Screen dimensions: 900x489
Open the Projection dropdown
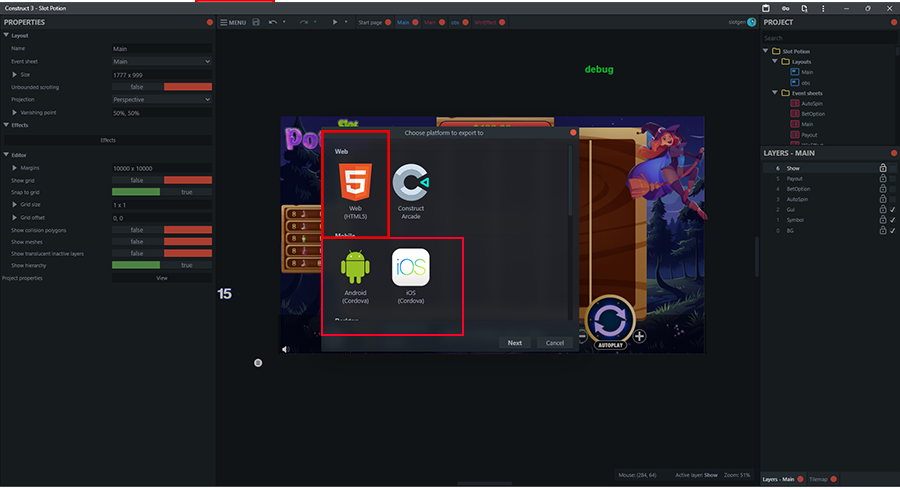pyautogui.click(x=162, y=100)
